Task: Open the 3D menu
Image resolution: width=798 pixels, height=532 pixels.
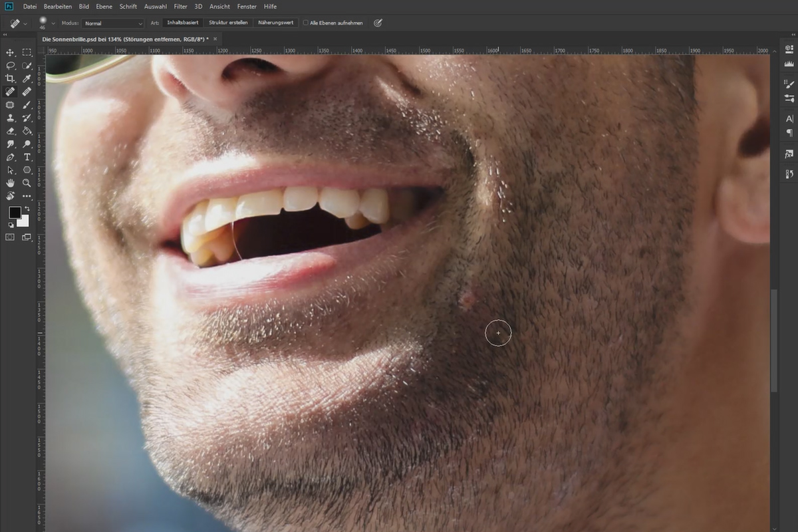Action: (x=198, y=7)
